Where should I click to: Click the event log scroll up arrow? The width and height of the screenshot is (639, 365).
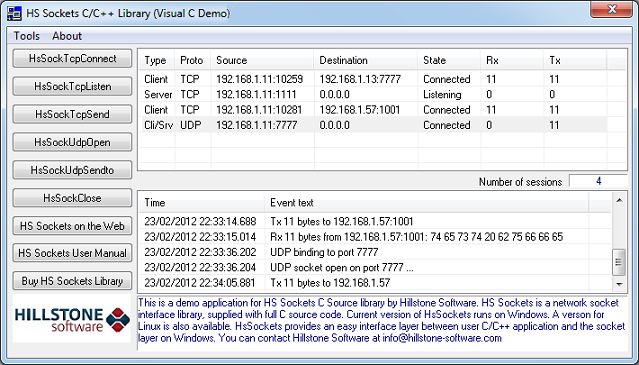click(x=619, y=200)
